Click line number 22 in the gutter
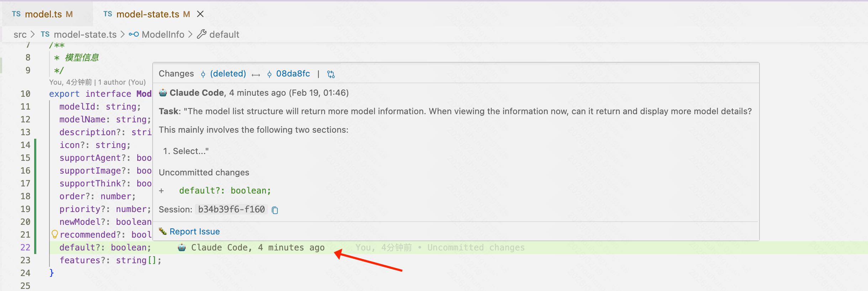Viewport: 868px width, 291px height. (x=25, y=248)
